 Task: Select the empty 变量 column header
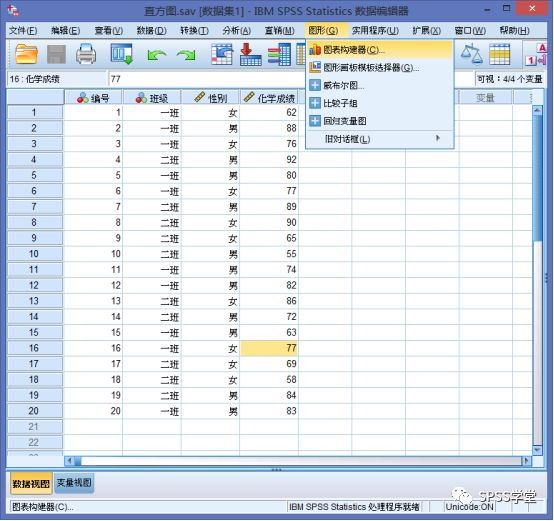coord(485,98)
